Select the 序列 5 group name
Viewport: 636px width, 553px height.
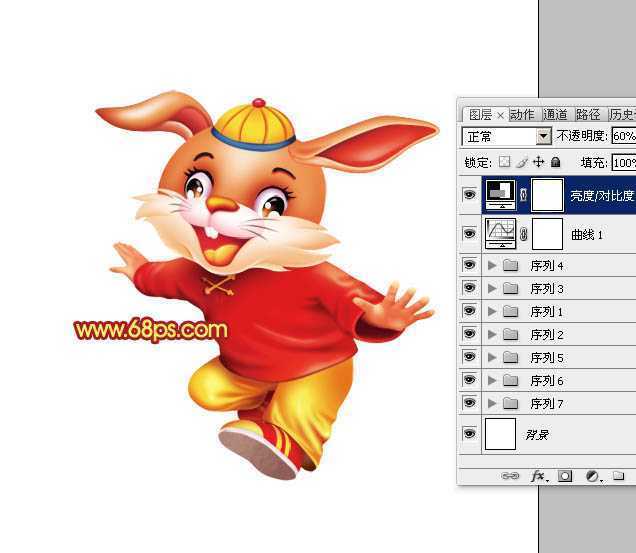[547, 358]
